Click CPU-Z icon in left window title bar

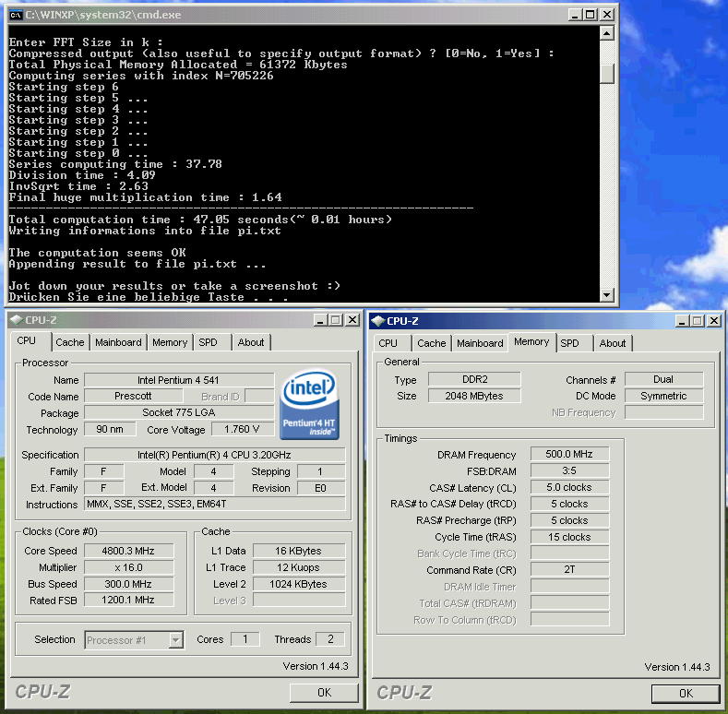[17, 320]
